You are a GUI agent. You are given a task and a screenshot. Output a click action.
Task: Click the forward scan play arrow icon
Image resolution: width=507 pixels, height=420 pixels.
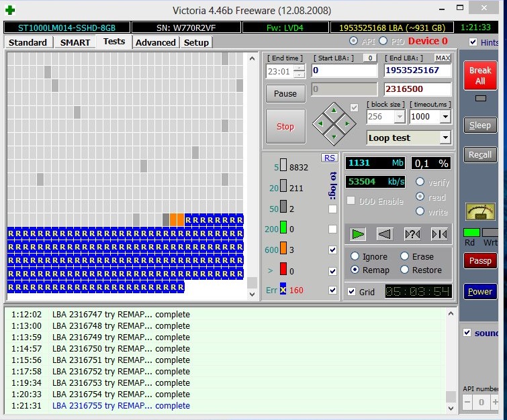tap(359, 233)
